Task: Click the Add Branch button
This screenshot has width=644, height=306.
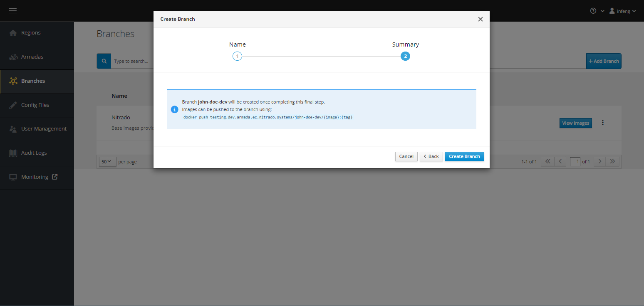Action: pos(604,61)
